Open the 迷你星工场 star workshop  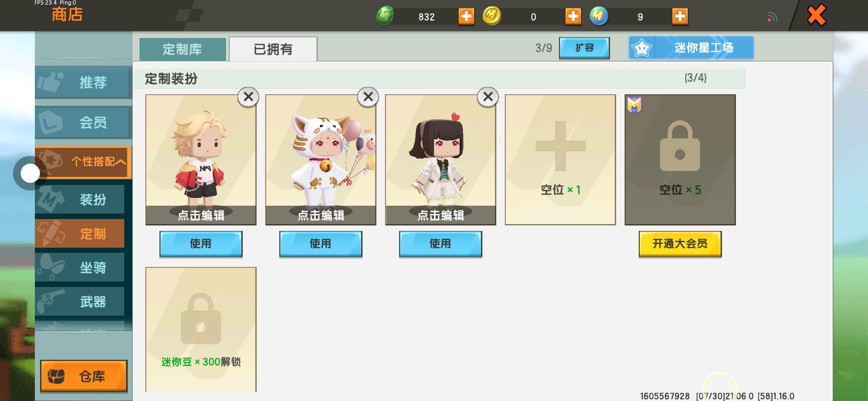(691, 48)
